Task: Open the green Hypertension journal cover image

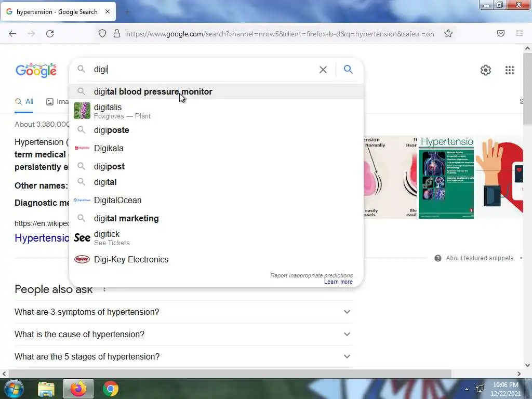Action: pos(446,178)
